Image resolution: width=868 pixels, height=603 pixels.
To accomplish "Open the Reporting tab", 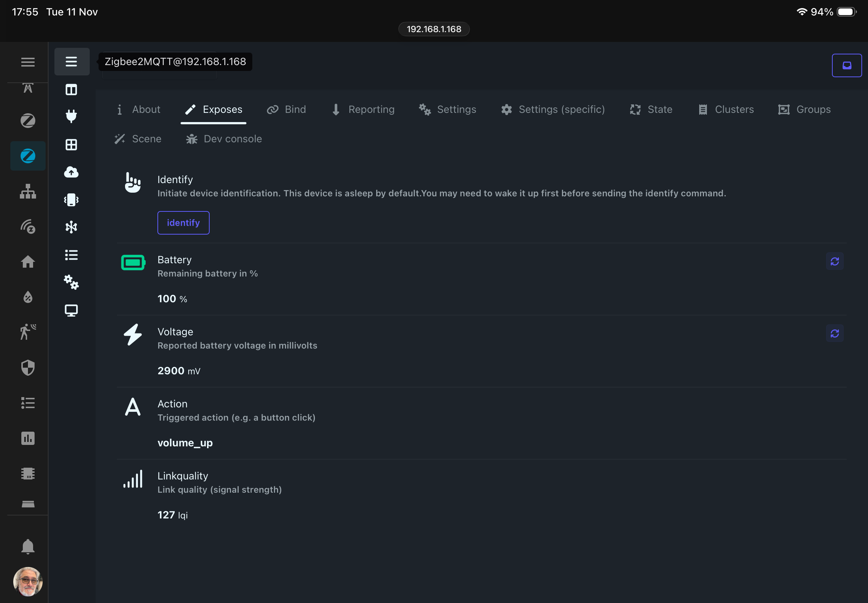I will point(363,110).
